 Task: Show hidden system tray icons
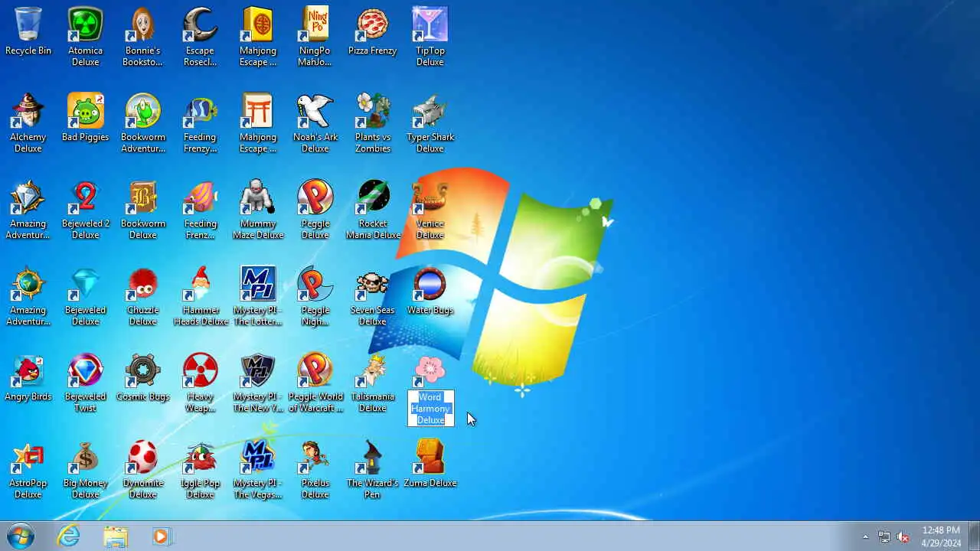(866, 537)
